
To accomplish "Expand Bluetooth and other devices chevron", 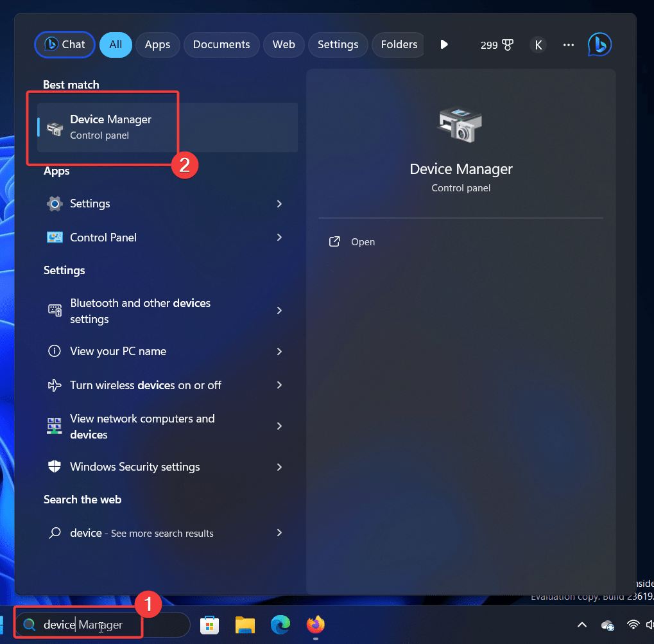I will tap(279, 311).
